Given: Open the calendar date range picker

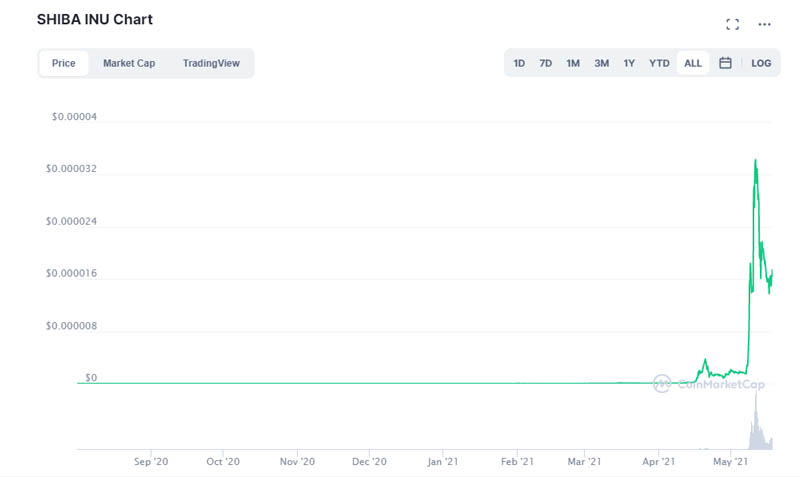Looking at the screenshot, I should [x=725, y=63].
